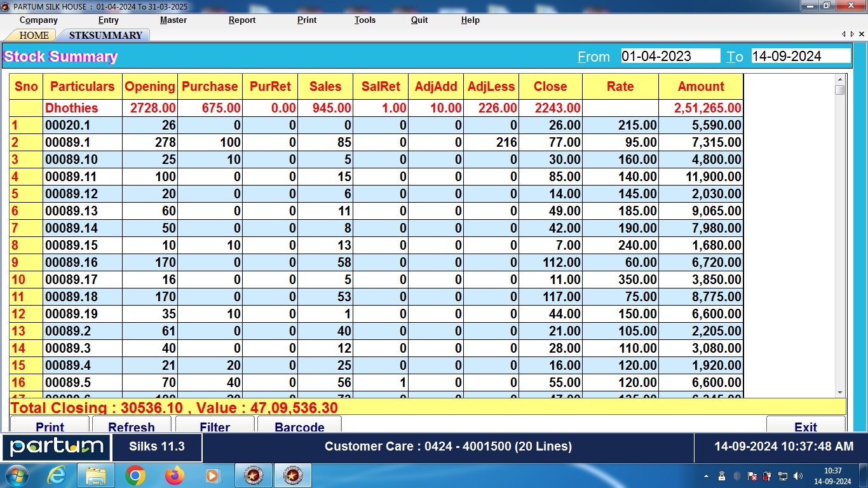Image resolution: width=868 pixels, height=488 pixels.
Task: Select item 00089.10 row
Action: pos(376,159)
